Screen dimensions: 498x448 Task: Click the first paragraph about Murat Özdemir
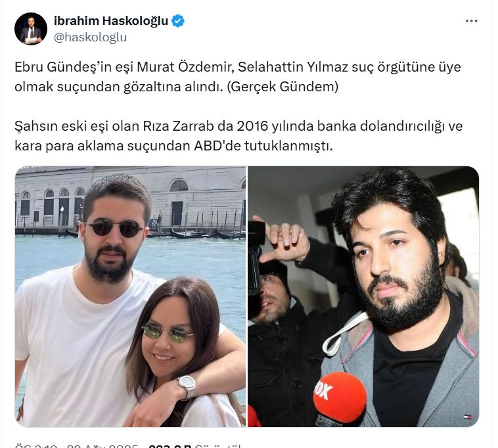point(238,76)
